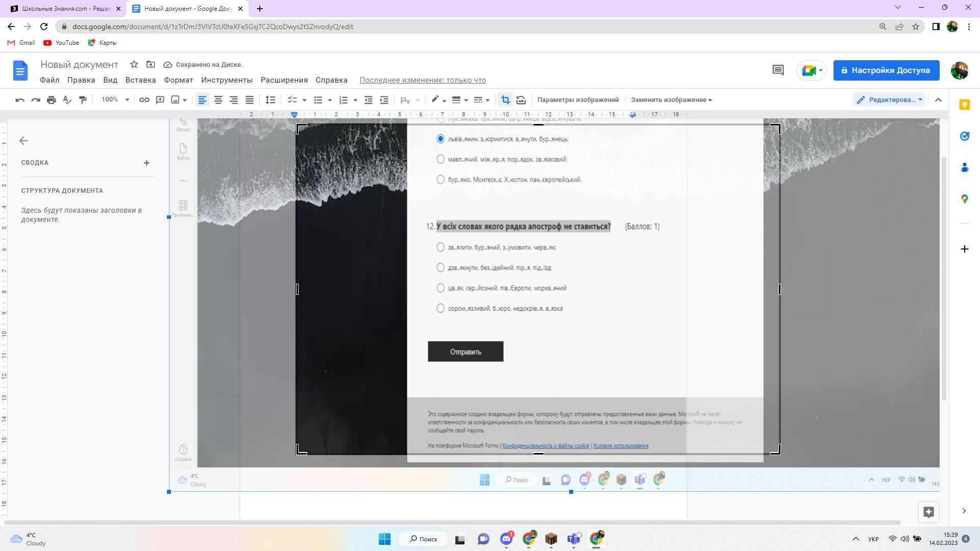The image size is (980, 551).
Task: Open border weight dropdown
Action: pyautogui.click(x=460, y=100)
